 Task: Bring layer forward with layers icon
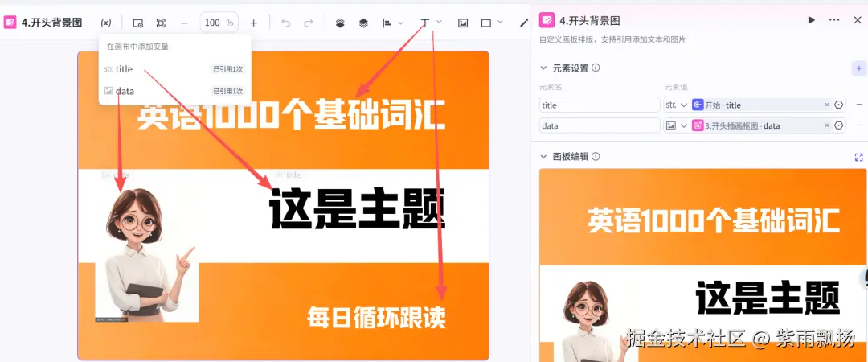tap(340, 23)
